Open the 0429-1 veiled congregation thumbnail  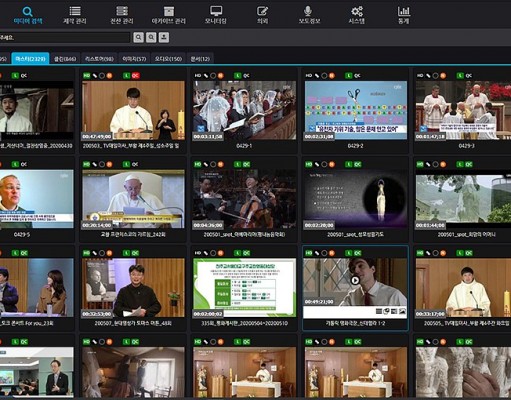[244, 110]
